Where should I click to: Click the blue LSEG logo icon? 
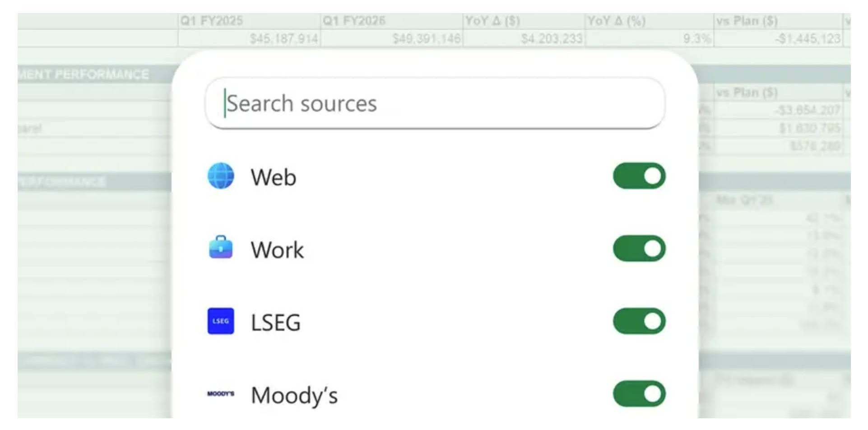pyautogui.click(x=221, y=321)
